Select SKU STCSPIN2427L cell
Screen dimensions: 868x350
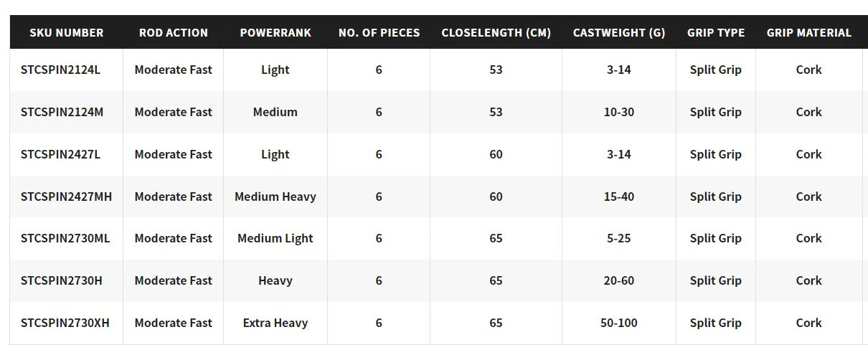point(67,154)
